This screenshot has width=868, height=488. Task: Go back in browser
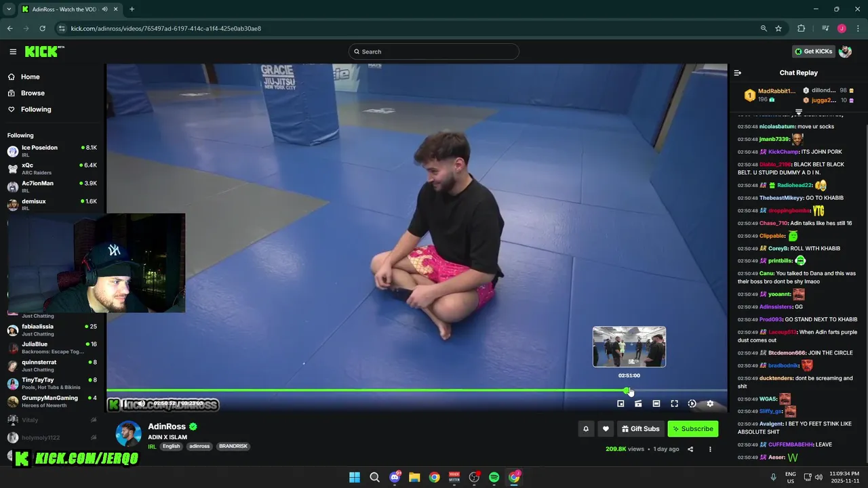(9, 28)
